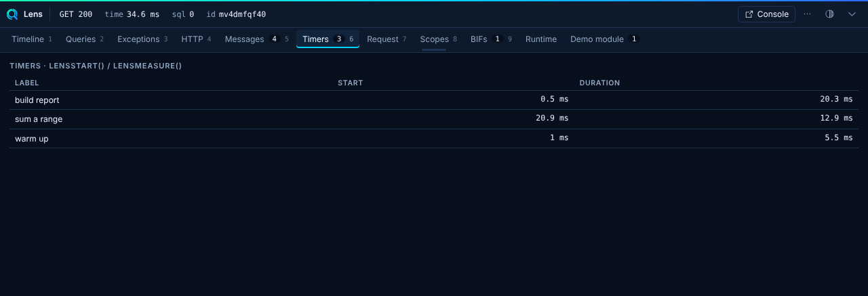
Task: Open the Console in new window
Action: coord(766,14)
